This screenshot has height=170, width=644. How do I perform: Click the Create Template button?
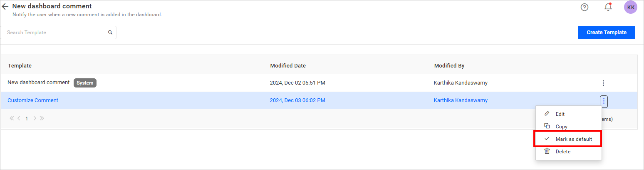click(606, 32)
